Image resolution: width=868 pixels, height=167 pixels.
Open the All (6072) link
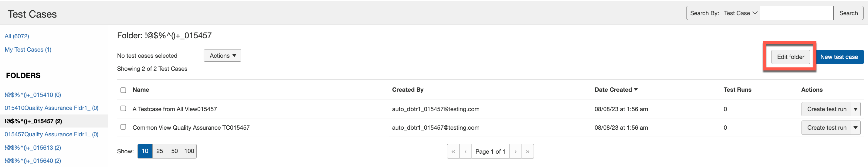point(17,36)
